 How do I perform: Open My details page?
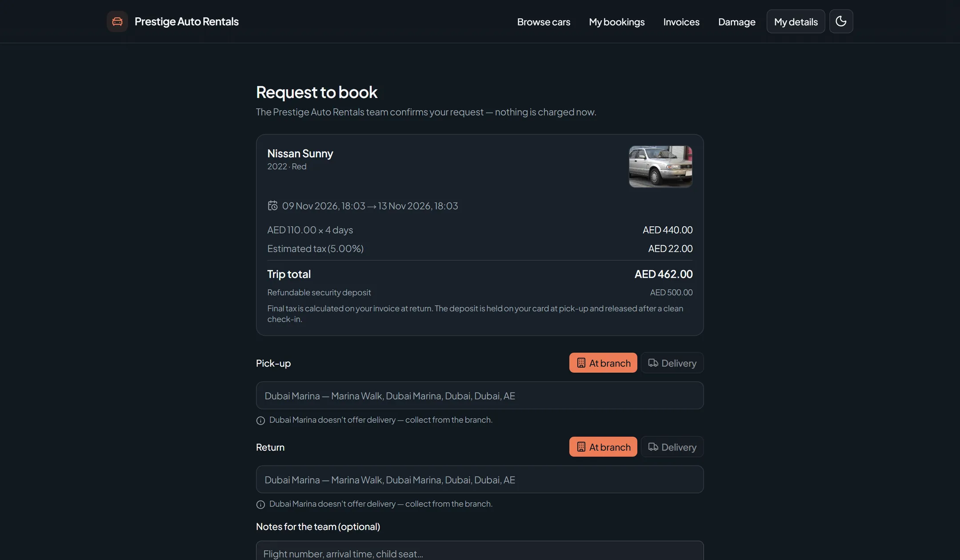tap(796, 21)
